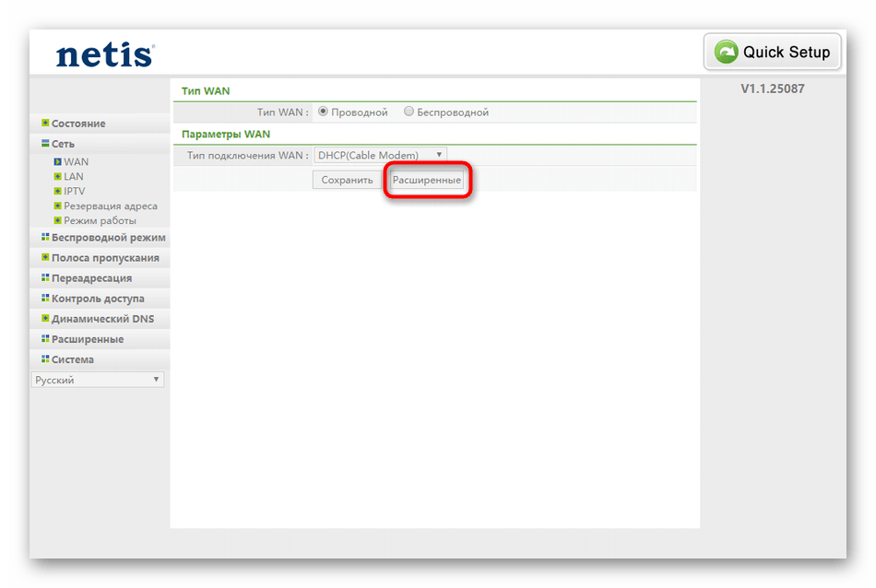Click the grid icon beside sidebar Расширенные

coord(45,338)
